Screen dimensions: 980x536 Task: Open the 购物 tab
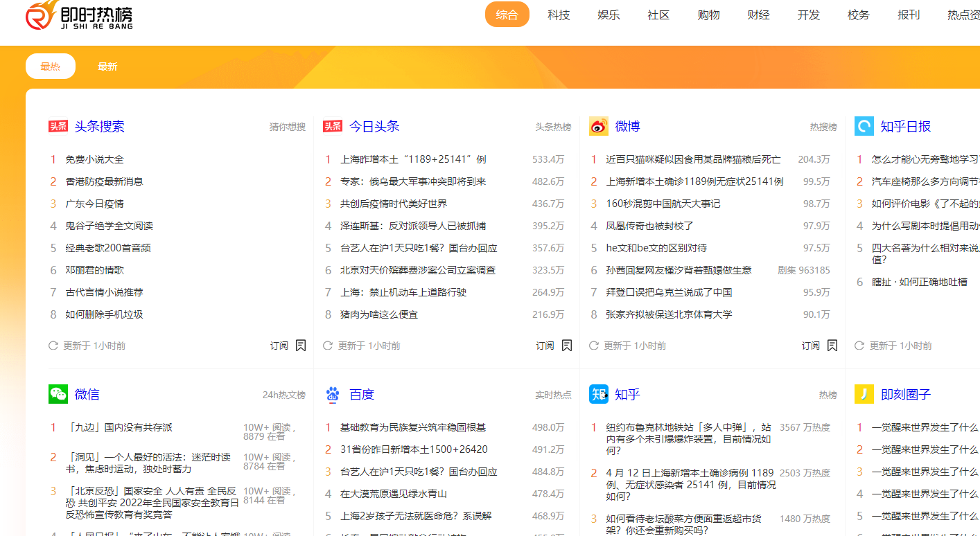708,15
